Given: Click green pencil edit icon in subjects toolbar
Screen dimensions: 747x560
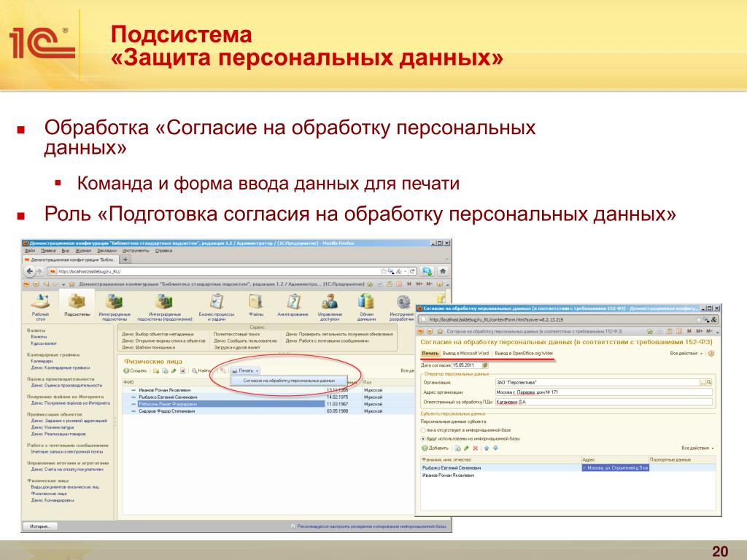Looking at the screenshot, I should pos(466,448).
